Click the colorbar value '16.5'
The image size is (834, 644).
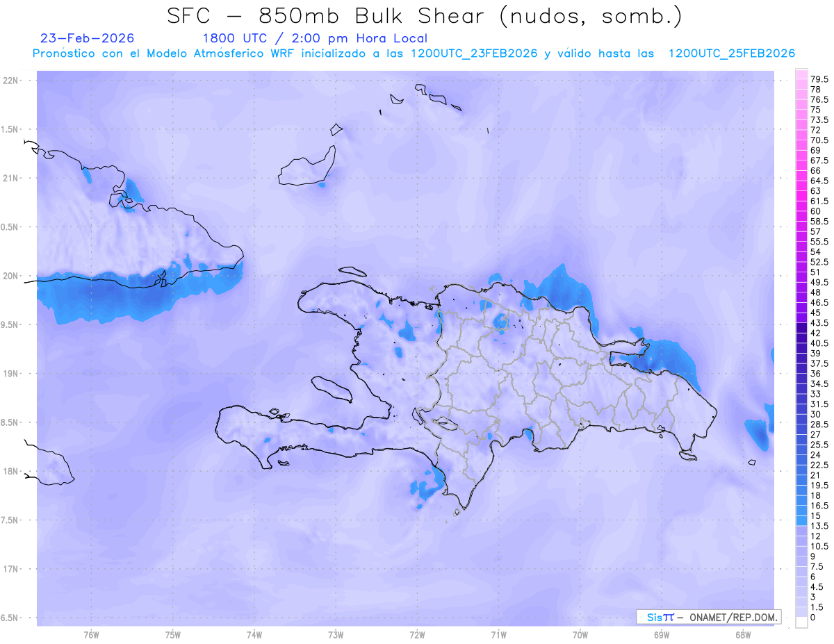[820, 505]
